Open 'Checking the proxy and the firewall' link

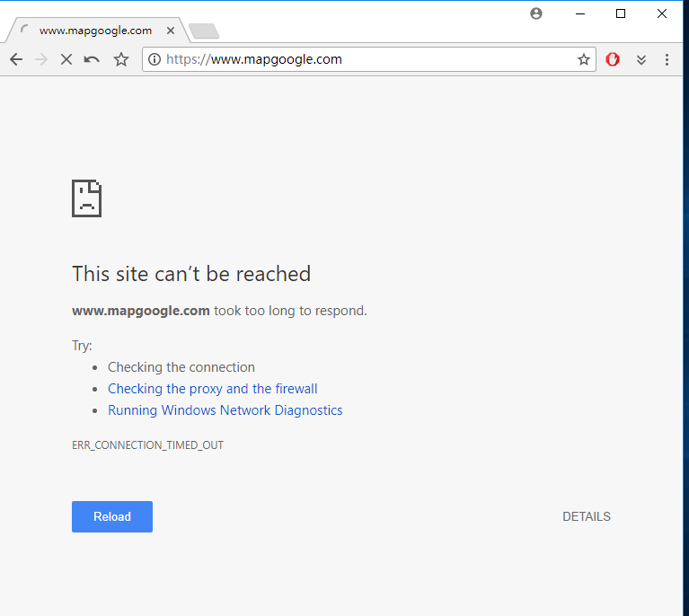(213, 389)
